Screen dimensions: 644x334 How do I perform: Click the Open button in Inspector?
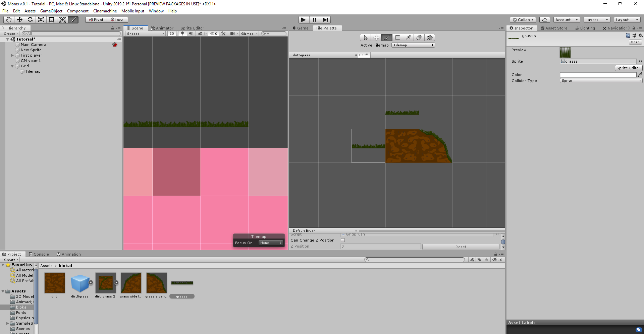pyautogui.click(x=635, y=42)
